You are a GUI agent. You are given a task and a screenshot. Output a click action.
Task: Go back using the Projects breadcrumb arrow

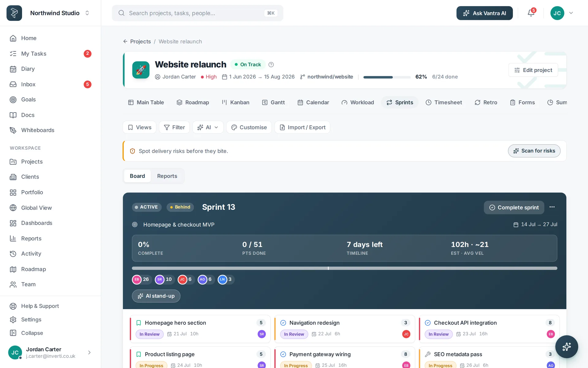125,41
